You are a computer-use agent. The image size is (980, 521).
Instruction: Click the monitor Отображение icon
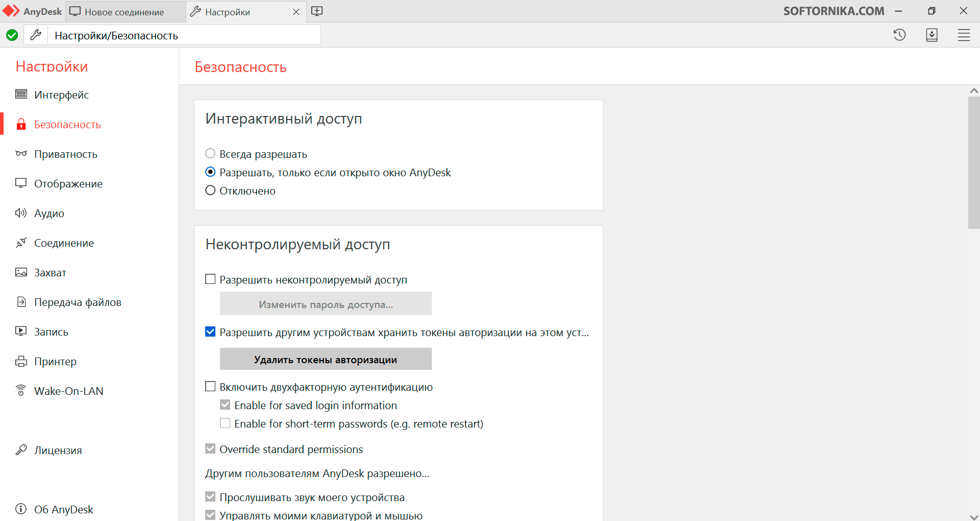pyautogui.click(x=21, y=183)
